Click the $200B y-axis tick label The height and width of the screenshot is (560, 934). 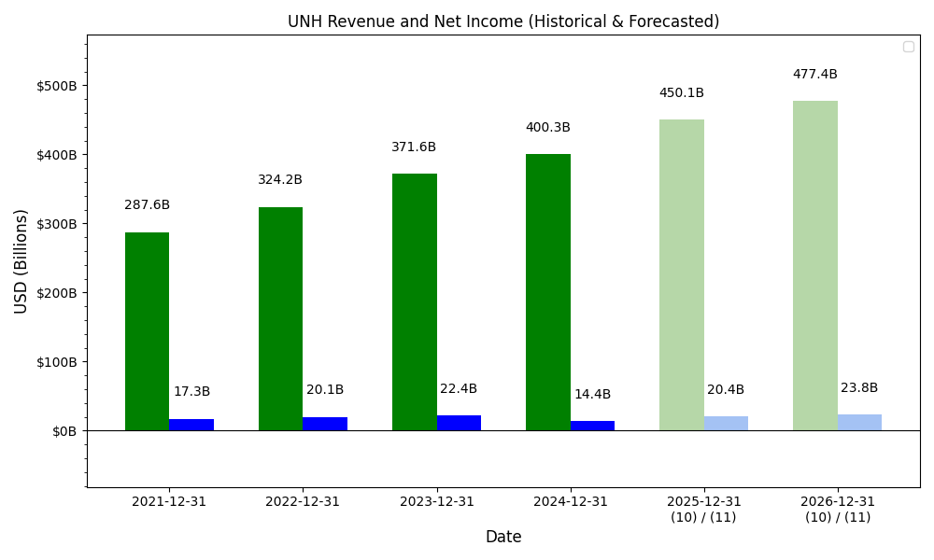(57, 293)
